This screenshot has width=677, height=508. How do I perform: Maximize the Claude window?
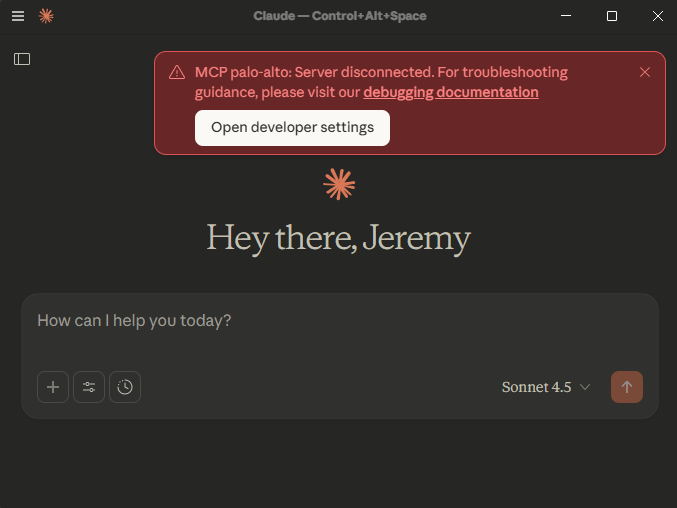[x=612, y=16]
